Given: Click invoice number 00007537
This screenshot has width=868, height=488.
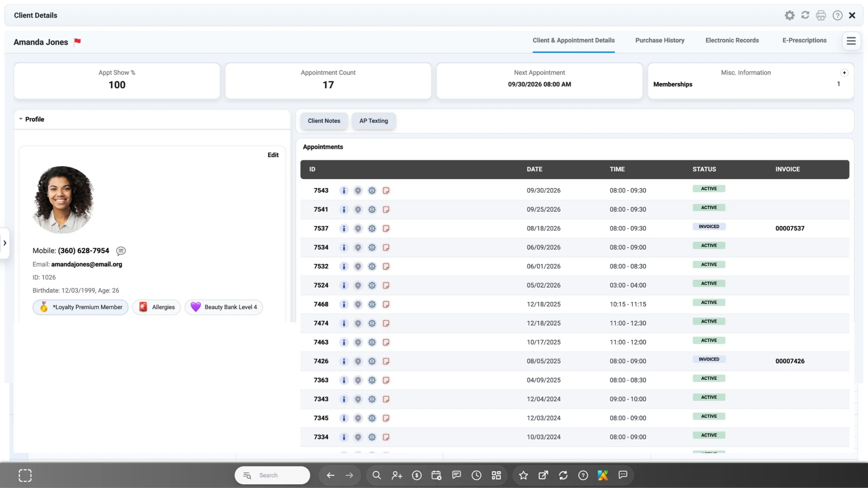Looking at the screenshot, I should (790, 229).
